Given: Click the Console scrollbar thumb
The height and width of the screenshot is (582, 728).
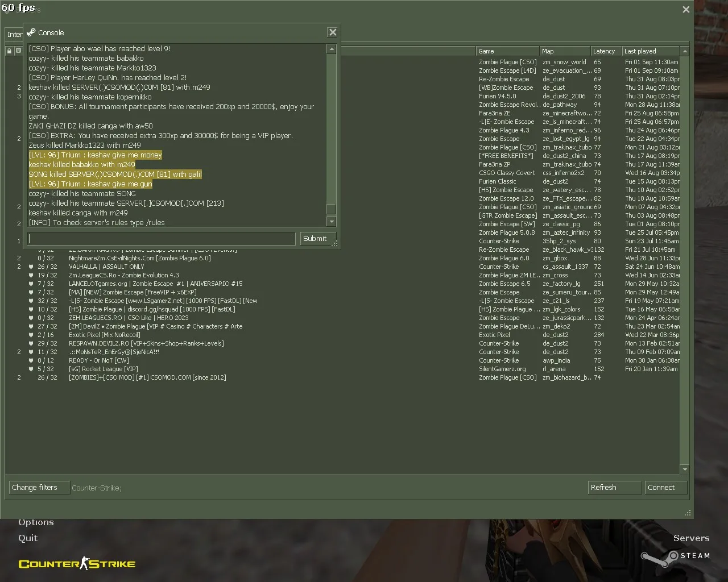Looking at the screenshot, I should point(332,209).
